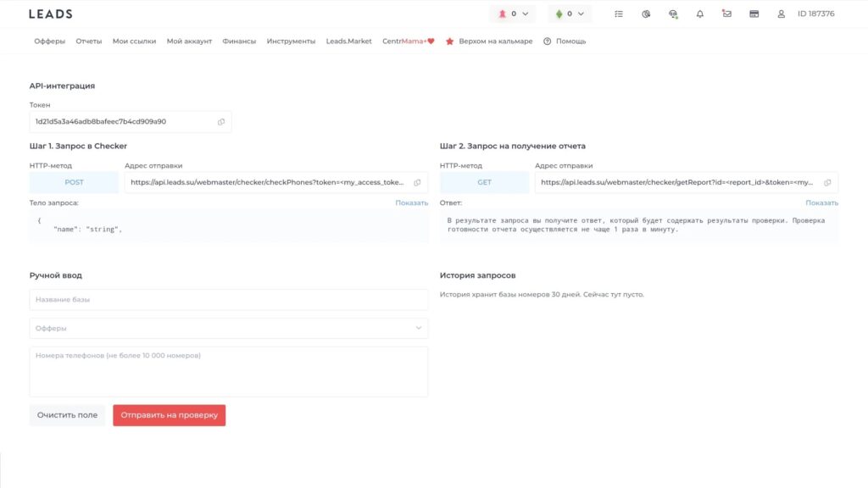The height and width of the screenshot is (488, 868).
Task: Open the messages envelope icon
Action: point(726,14)
